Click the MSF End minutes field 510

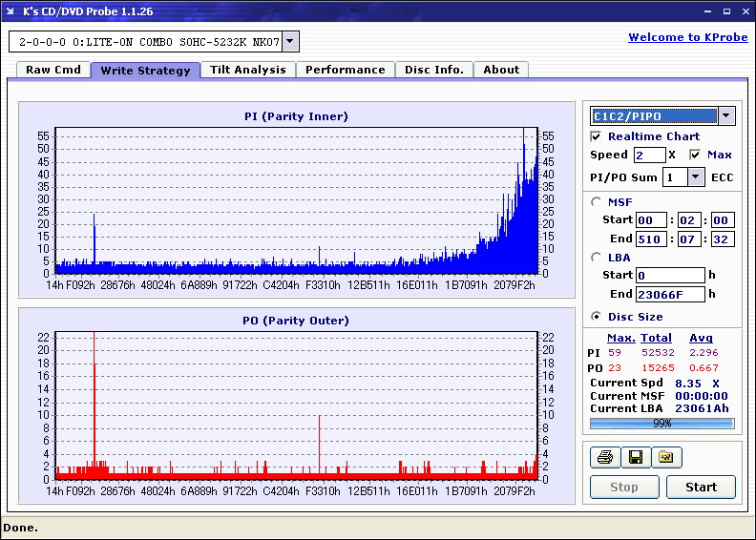click(x=651, y=239)
